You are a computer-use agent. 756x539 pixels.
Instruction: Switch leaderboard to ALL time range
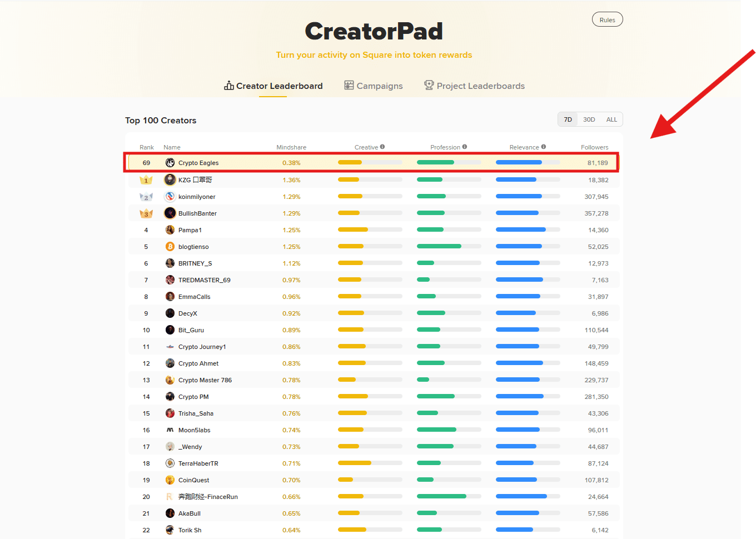(611, 119)
